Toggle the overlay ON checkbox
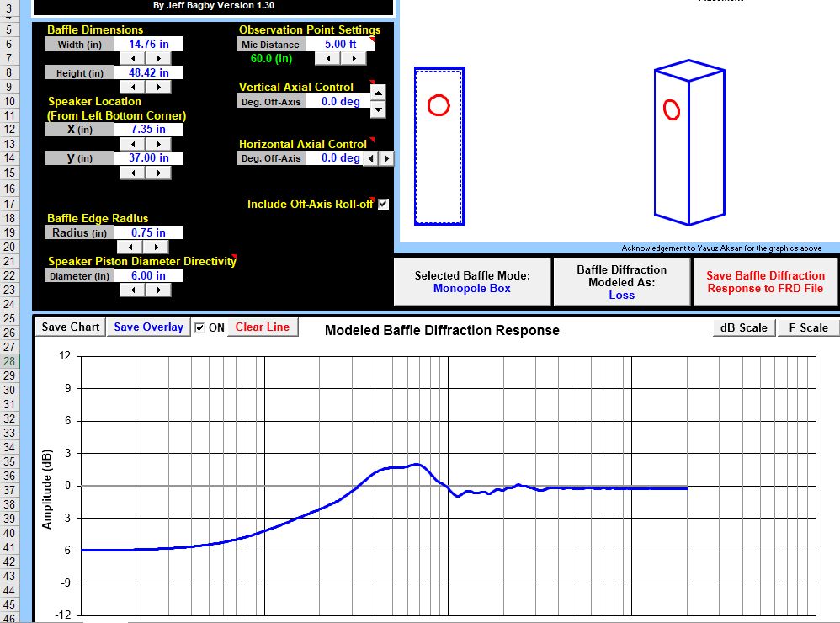The image size is (840, 623). click(199, 327)
